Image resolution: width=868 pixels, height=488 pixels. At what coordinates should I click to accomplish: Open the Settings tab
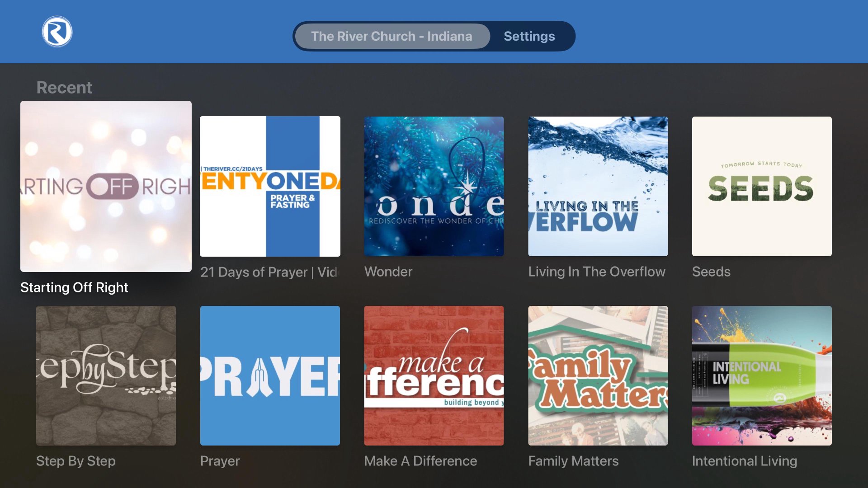point(529,36)
